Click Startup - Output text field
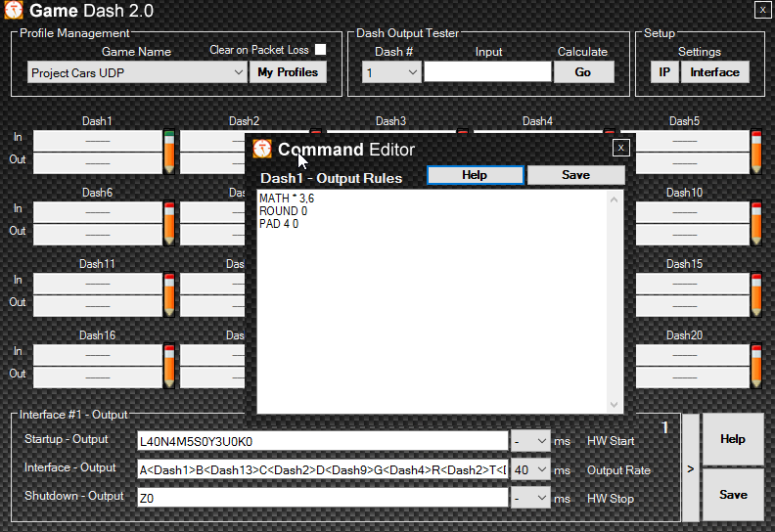Viewport: 775px width, 532px height. pyautogui.click(x=322, y=441)
